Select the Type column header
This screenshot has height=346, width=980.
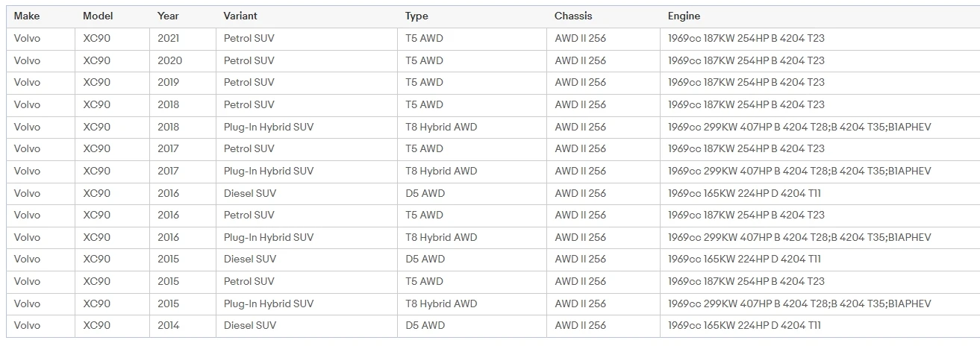[417, 16]
